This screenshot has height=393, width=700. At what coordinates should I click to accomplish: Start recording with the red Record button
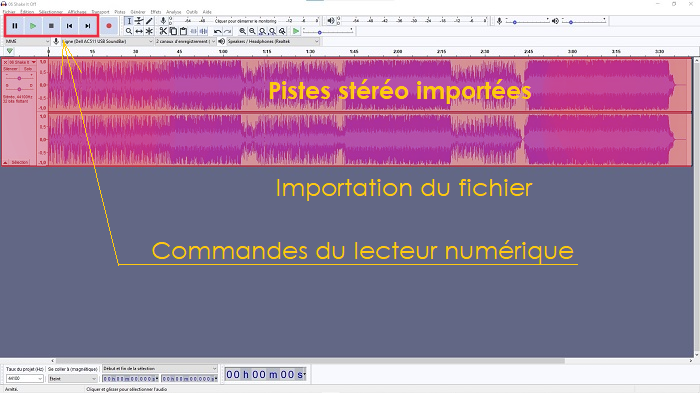coord(108,26)
